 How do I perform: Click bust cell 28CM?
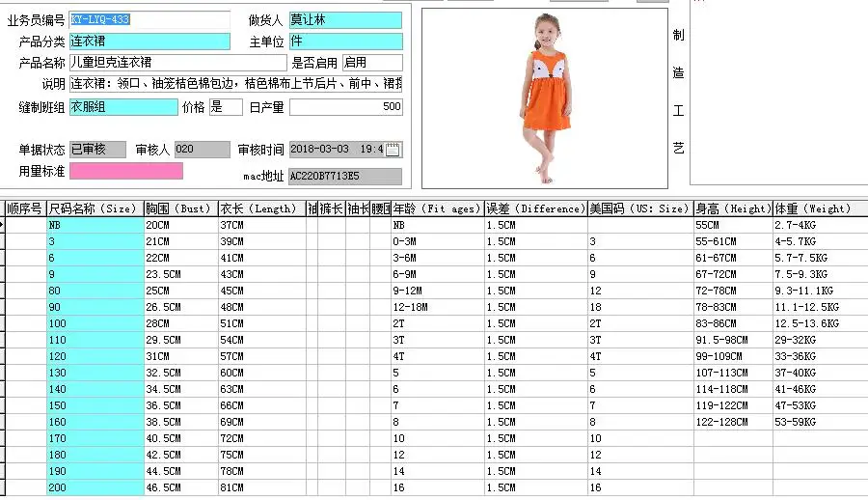181,323
